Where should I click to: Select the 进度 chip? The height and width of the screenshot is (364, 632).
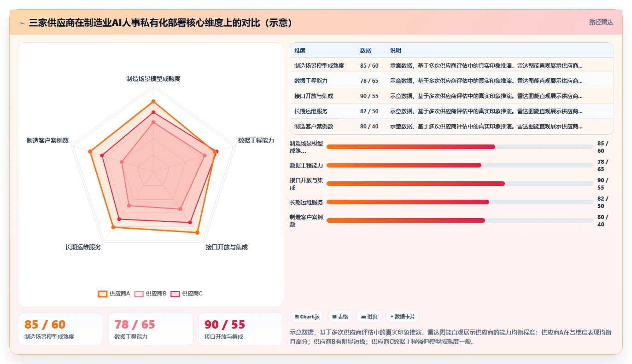coord(369,317)
